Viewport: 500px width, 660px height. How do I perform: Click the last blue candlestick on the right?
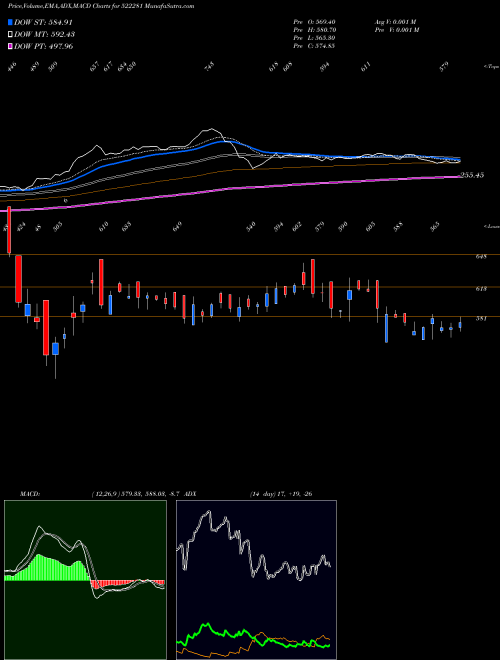tap(460, 325)
